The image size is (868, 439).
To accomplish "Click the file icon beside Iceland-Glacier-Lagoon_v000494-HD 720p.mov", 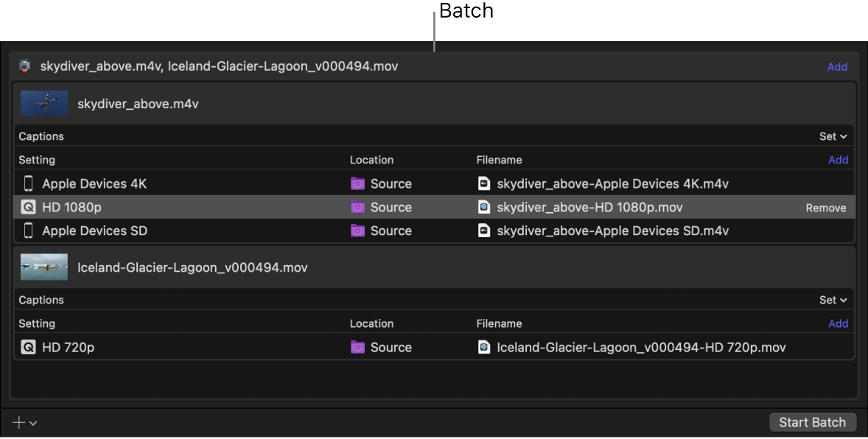I will click(484, 347).
